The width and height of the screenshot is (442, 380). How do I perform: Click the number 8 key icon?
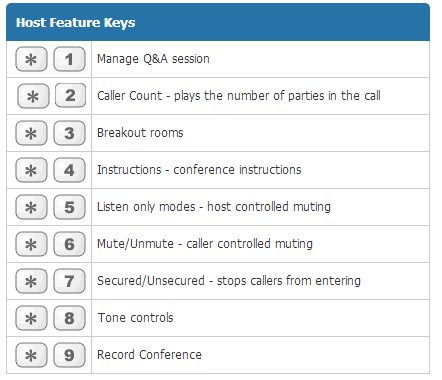(69, 318)
